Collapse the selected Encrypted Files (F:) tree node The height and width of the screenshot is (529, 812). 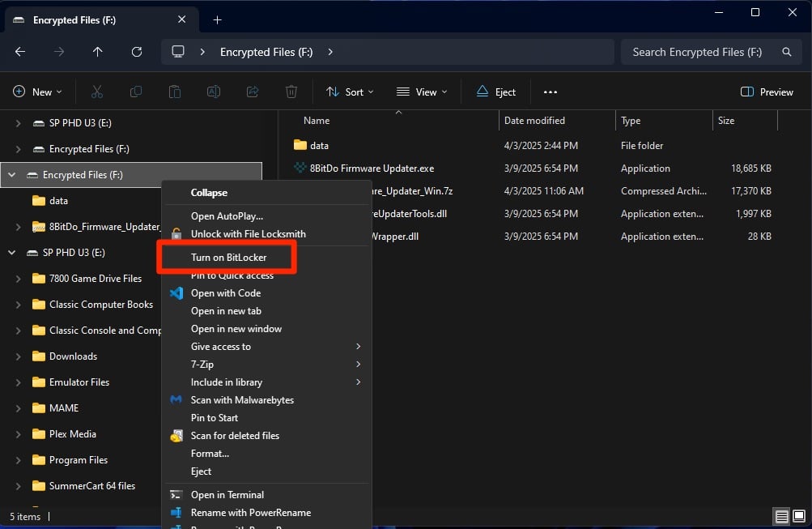tap(11, 175)
